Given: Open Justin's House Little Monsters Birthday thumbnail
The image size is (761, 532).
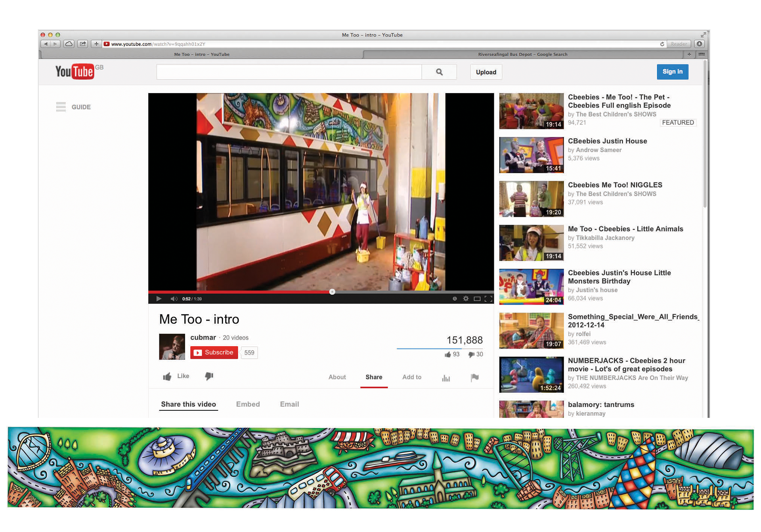Looking at the screenshot, I should 532,287.
